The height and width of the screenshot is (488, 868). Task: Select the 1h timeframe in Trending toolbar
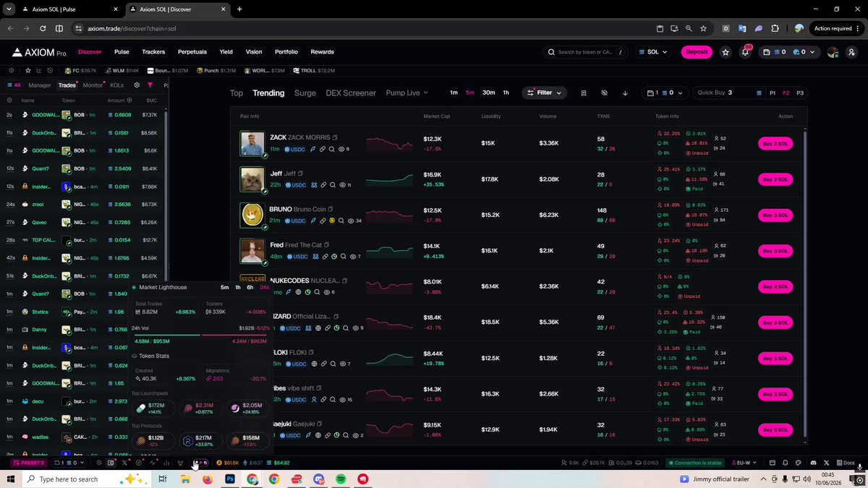[506, 93]
